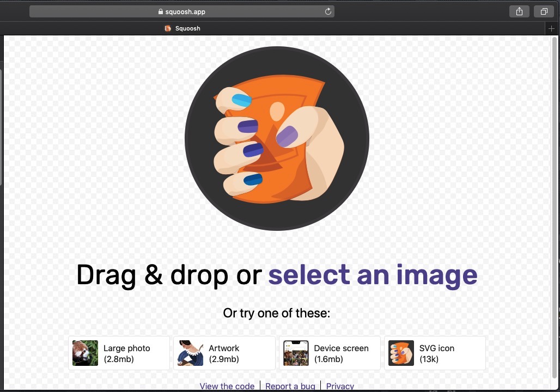Open the Report a bug link
560x392 pixels.
click(290, 386)
